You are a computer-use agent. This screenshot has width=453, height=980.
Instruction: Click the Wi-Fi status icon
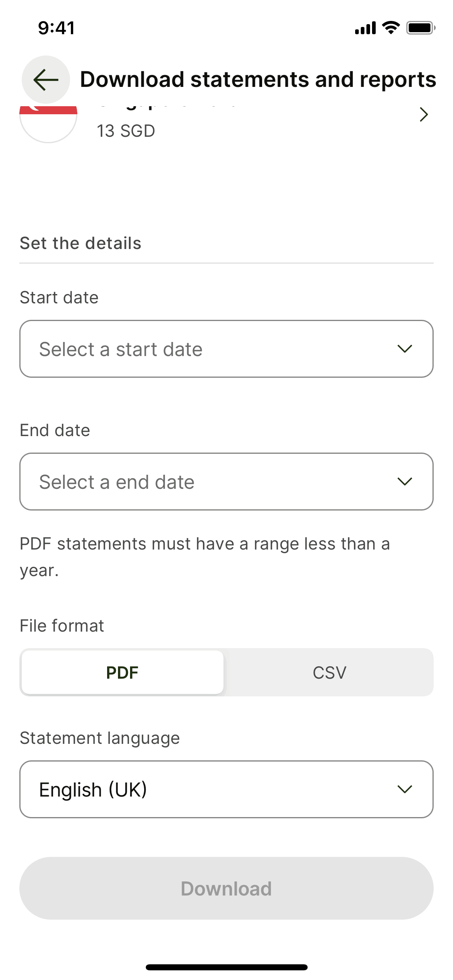[390, 28]
